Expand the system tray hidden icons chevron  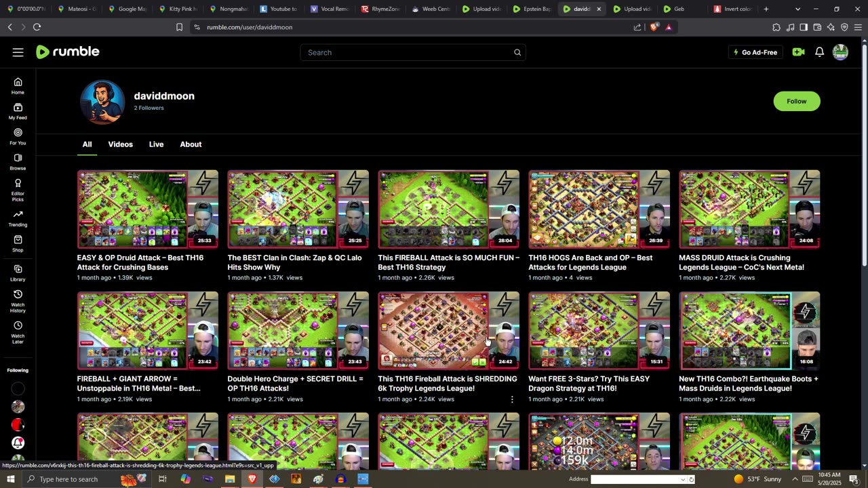795,479
